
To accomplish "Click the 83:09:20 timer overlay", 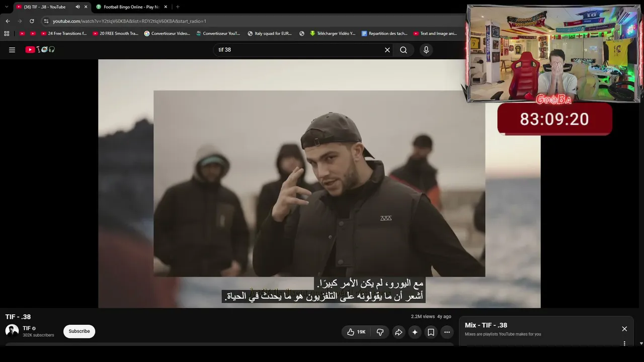I will [x=554, y=119].
